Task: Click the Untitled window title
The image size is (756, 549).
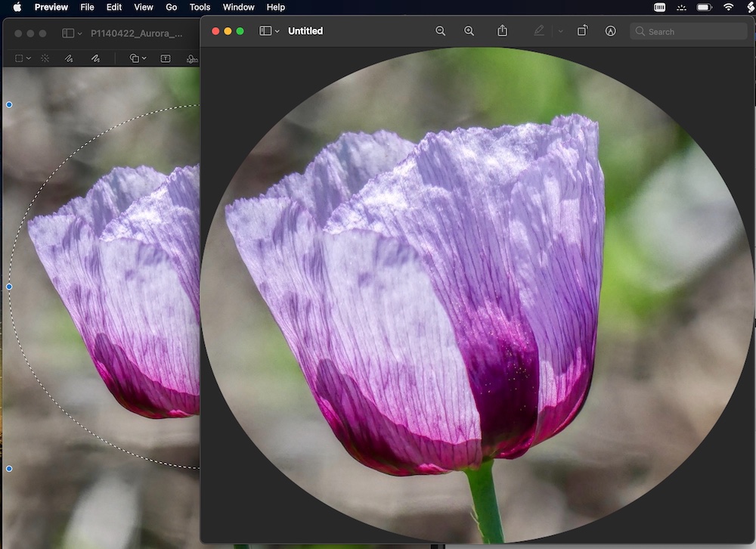Action: tap(305, 31)
